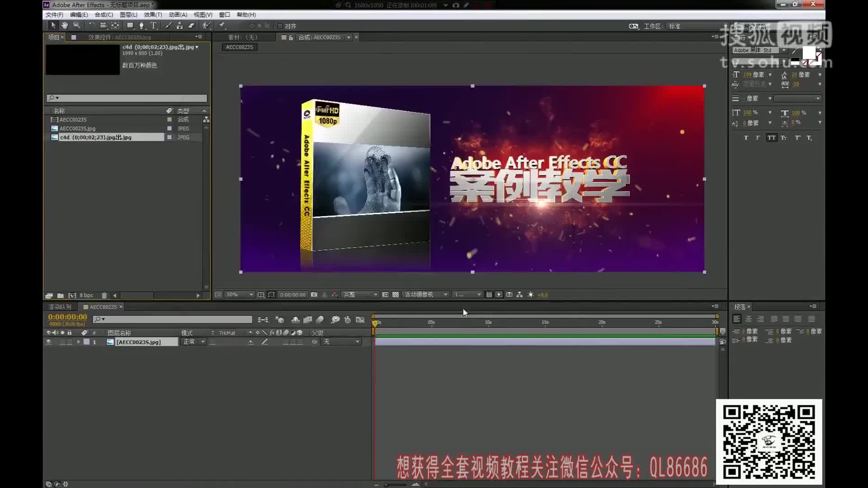Open the composition mini-flowchart icon in timeline
Image resolution: width=868 pixels, height=488 pixels.
point(263,319)
